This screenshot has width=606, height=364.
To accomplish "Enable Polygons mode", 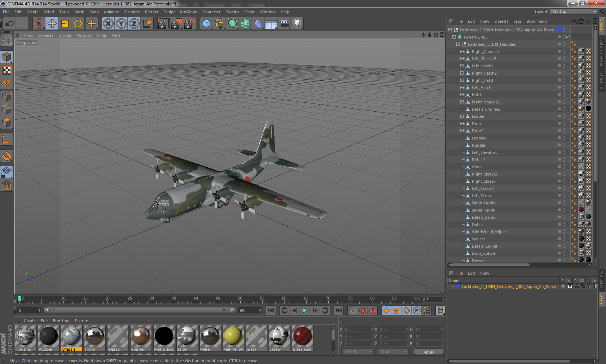I will click(6, 123).
